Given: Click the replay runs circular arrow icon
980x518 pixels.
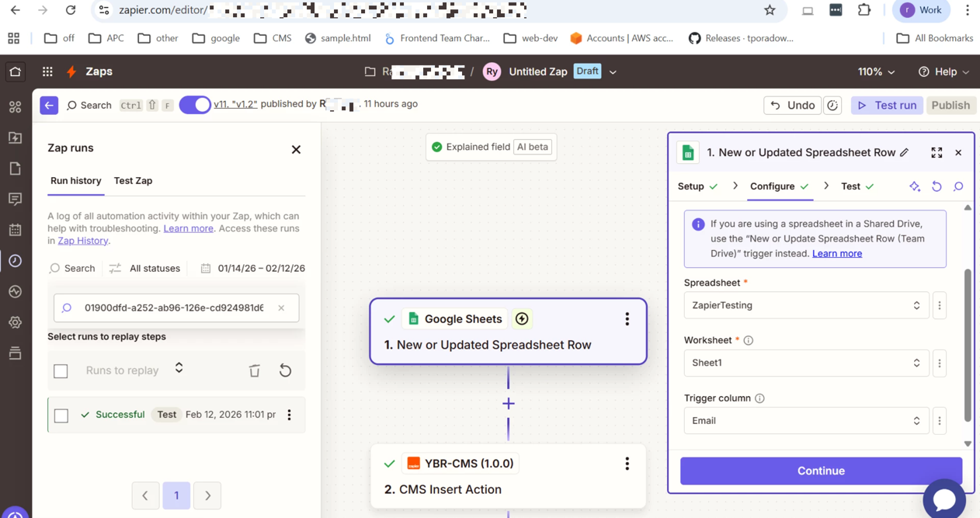Looking at the screenshot, I should click(285, 371).
